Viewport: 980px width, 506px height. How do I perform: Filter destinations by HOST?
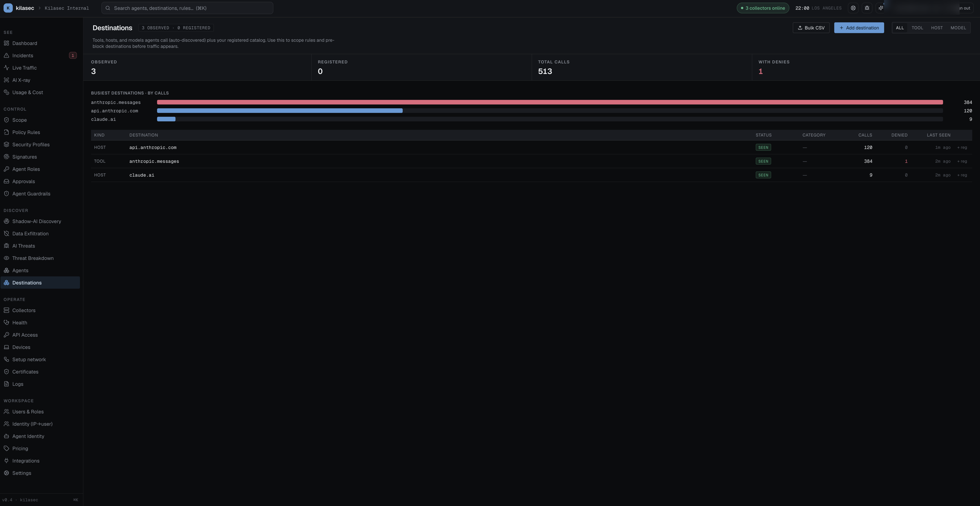(x=937, y=28)
